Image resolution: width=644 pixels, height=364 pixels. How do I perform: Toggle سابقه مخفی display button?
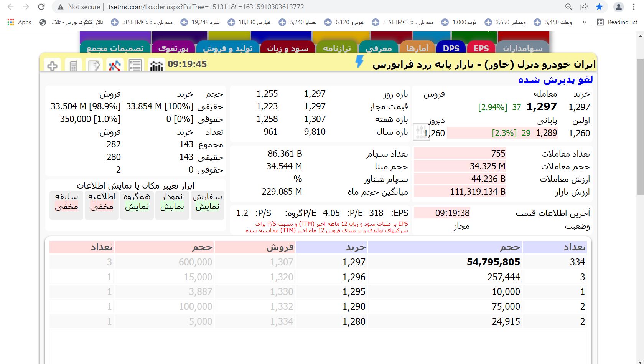[66, 205]
